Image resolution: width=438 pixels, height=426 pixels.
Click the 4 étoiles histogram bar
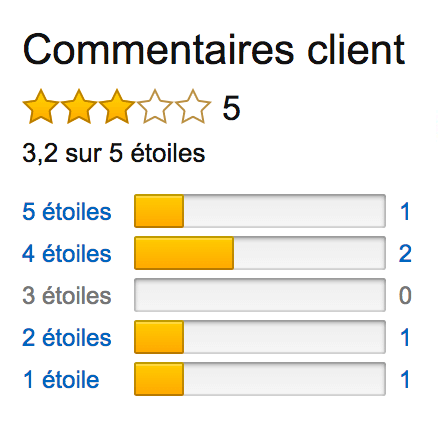(x=260, y=253)
